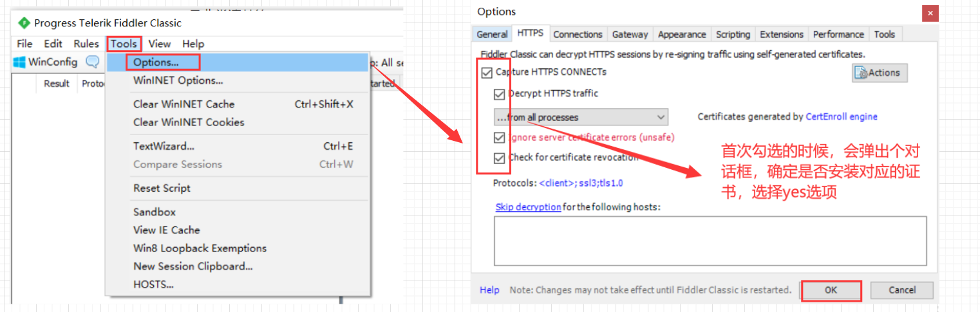Open the CertEnroll engine link
The height and width of the screenshot is (312, 980).
[842, 117]
